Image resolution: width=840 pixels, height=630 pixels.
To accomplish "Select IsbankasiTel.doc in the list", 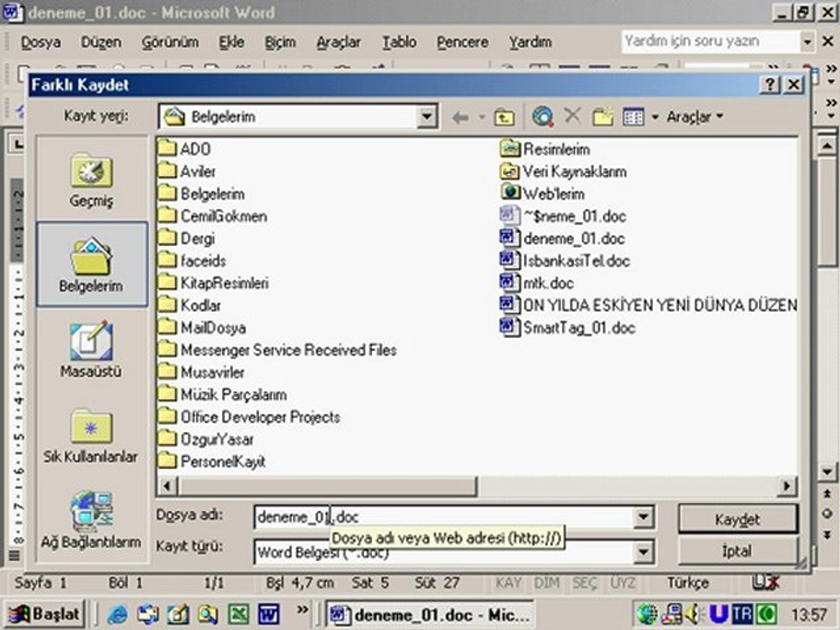I will pos(565,261).
